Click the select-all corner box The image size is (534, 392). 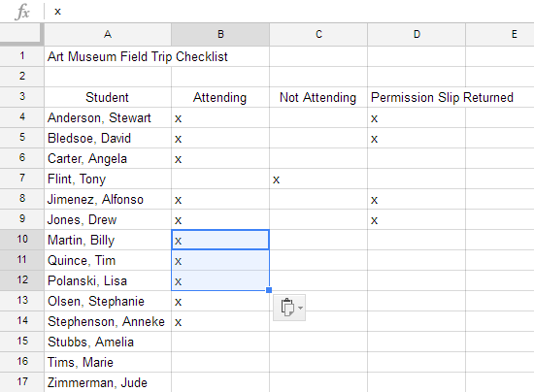point(21,34)
